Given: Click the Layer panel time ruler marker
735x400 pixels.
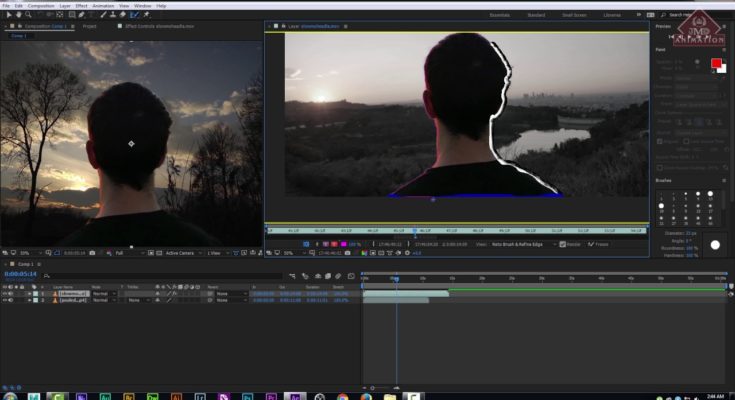Looking at the screenshot, I should (414, 231).
